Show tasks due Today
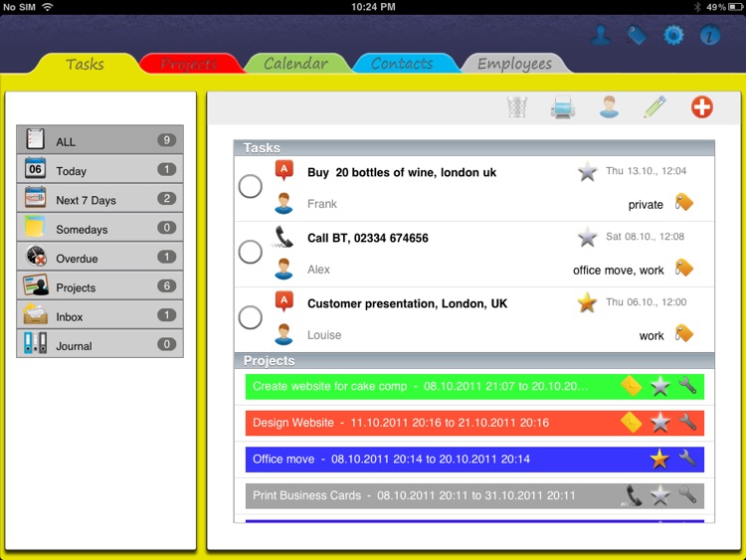Viewport: 746px width, 560px height. click(x=99, y=169)
